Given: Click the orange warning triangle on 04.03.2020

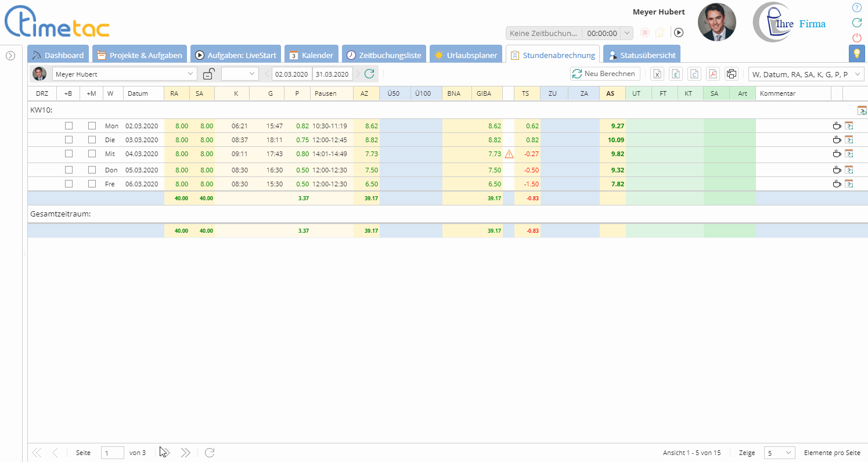Looking at the screenshot, I should click(509, 154).
